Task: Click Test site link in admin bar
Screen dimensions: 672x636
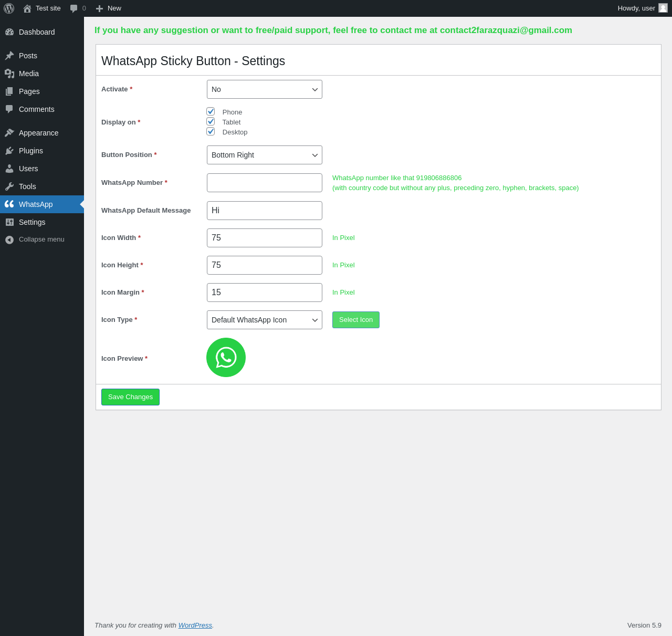Action: [48, 8]
